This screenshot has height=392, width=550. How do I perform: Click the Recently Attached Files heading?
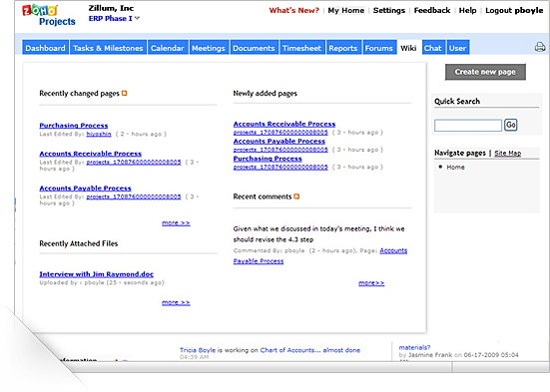[79, 243]
